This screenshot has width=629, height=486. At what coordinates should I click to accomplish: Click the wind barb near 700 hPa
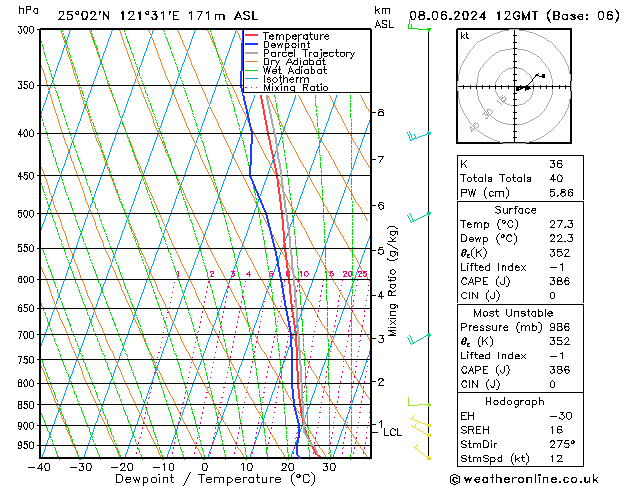(x=418, y=338)
